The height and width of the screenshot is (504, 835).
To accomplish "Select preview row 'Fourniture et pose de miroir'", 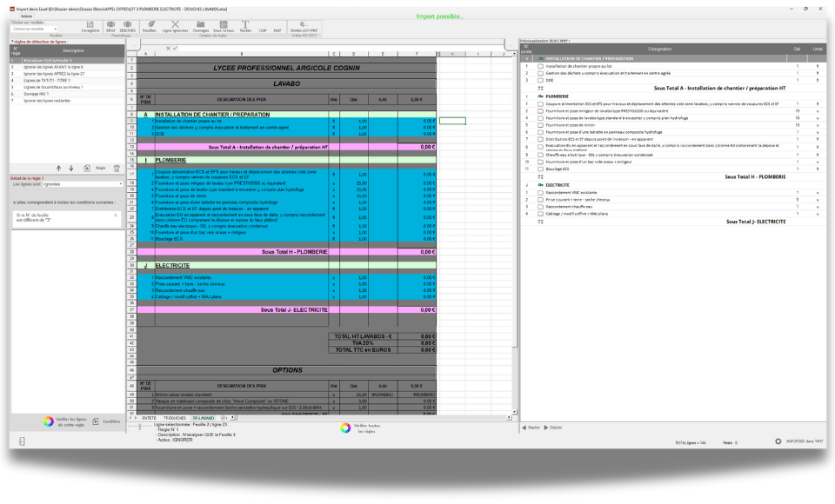I will pos(673,125).
